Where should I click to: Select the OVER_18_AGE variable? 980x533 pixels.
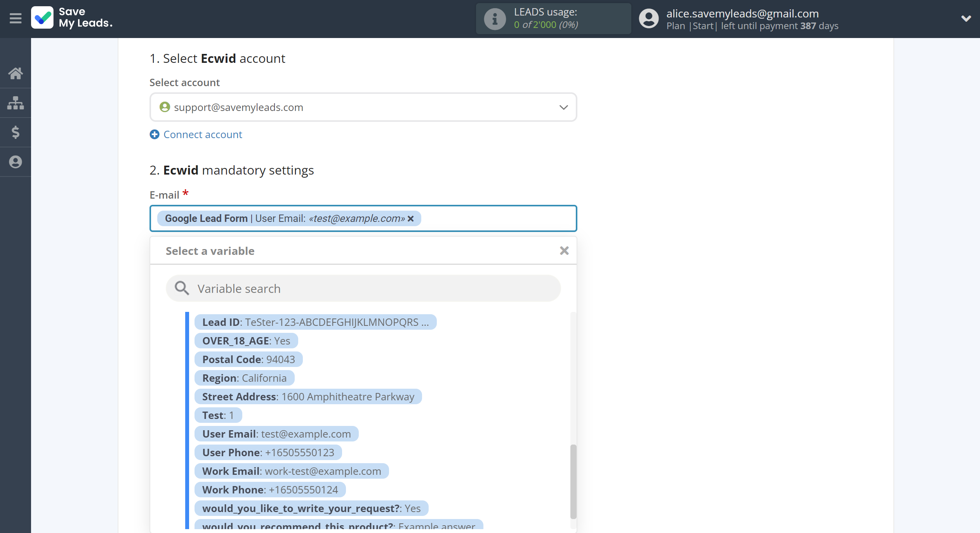point(246,341)
